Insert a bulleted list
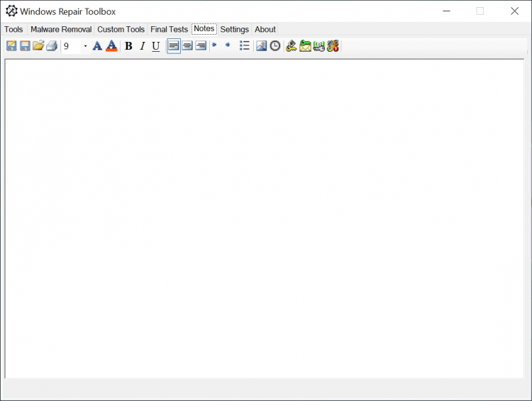The height and width of the screenshot is (401, 532). pyautogui.click(x=244, y=46)
